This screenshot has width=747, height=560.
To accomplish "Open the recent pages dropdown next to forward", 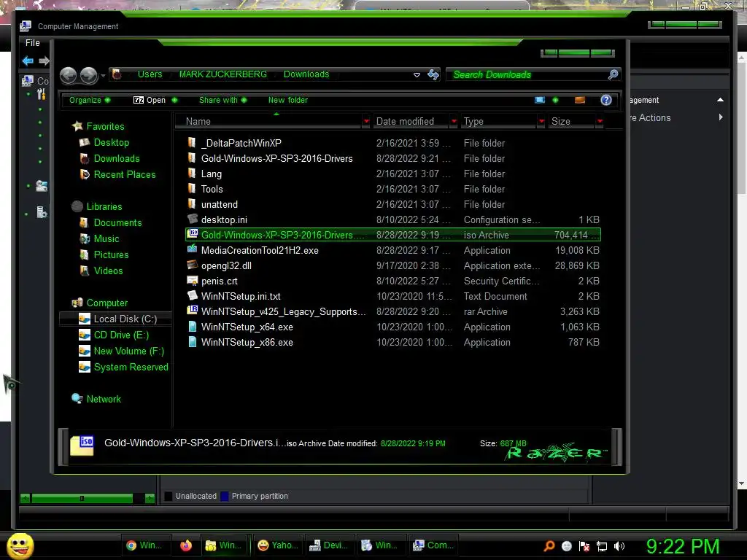I will (x=103, y=75).
